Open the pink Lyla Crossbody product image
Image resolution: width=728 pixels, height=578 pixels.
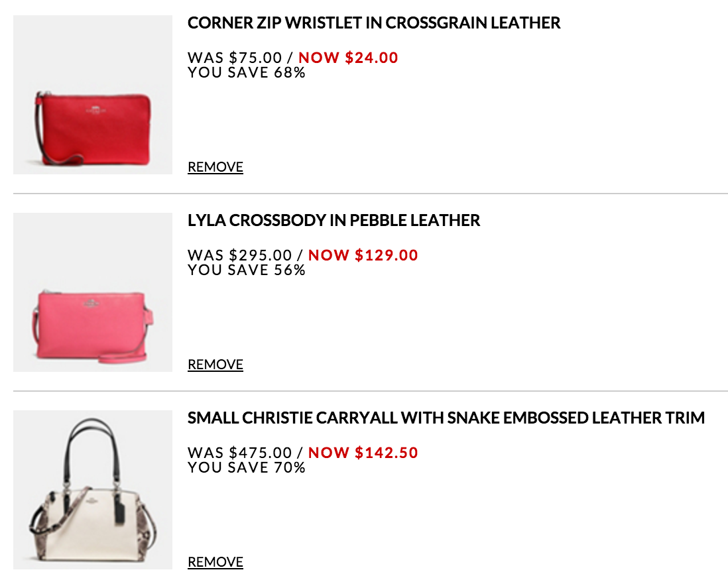click(x=93, y=292)
